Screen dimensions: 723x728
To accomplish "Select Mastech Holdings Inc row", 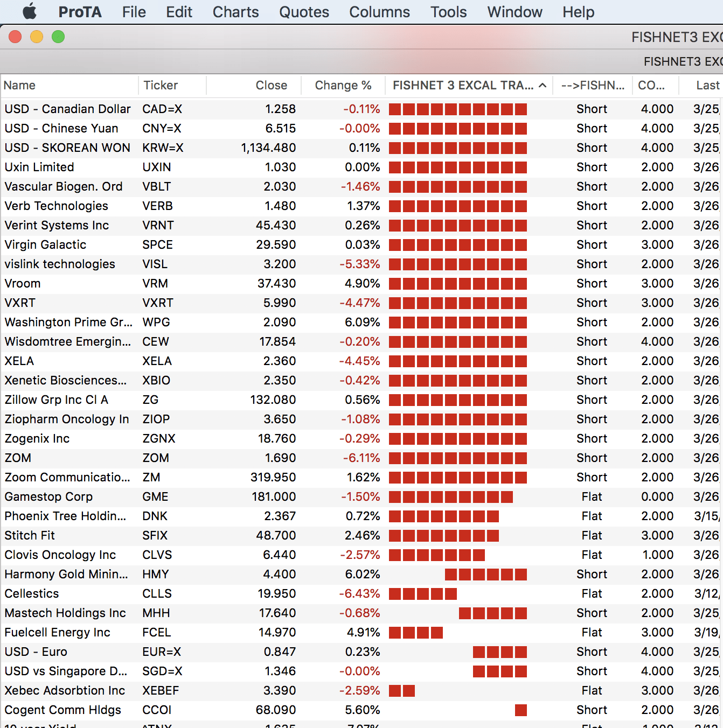I will point(361,613).
